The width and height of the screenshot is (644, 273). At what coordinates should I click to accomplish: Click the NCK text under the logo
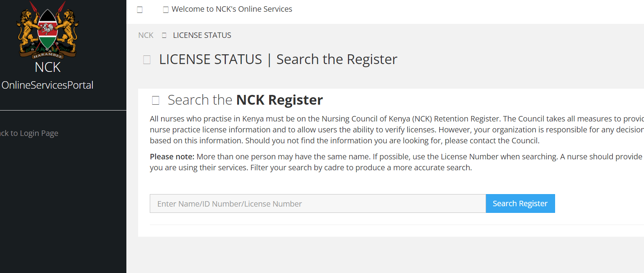tap(47, 67)
